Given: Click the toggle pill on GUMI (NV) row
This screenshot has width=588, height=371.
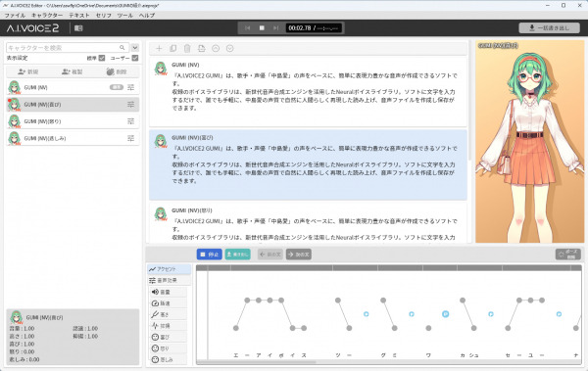Looking at the screenshot, I should coord(117,87).
